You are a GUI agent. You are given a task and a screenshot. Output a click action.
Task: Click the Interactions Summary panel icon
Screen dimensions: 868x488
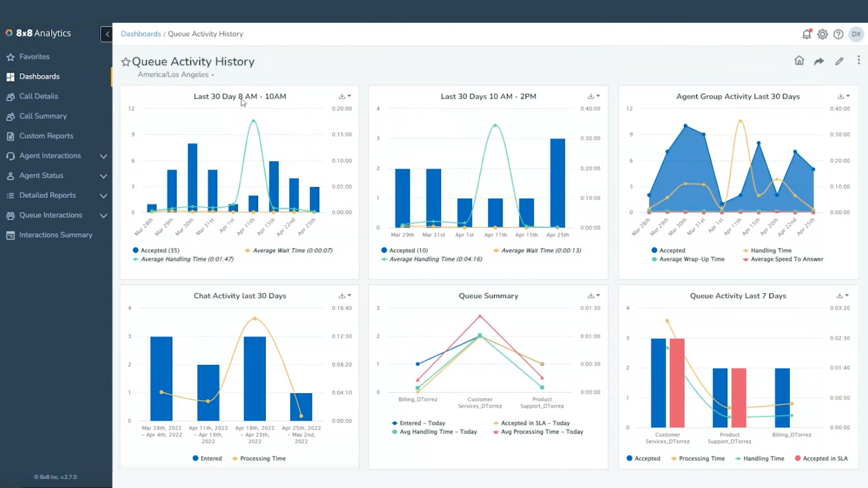(11, 235)
